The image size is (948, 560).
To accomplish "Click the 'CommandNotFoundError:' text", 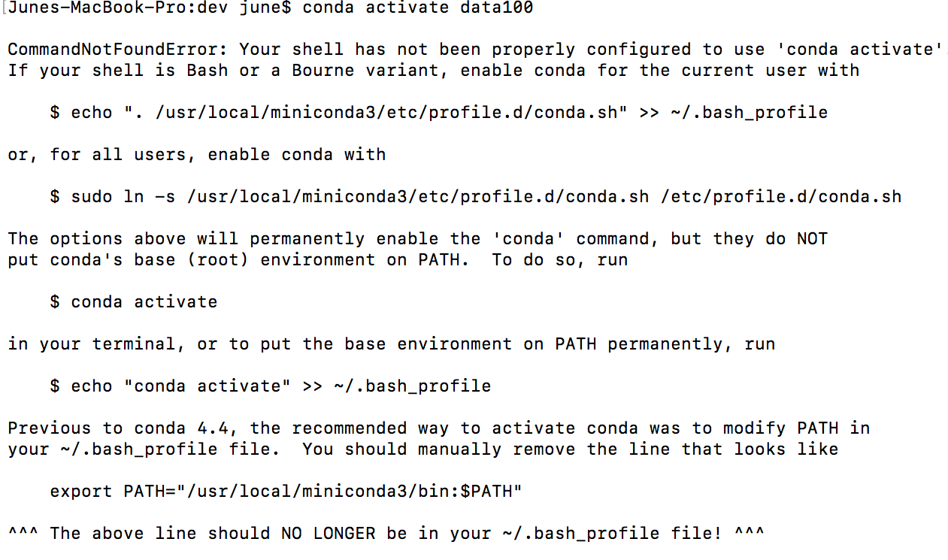I will coord(119,50).
